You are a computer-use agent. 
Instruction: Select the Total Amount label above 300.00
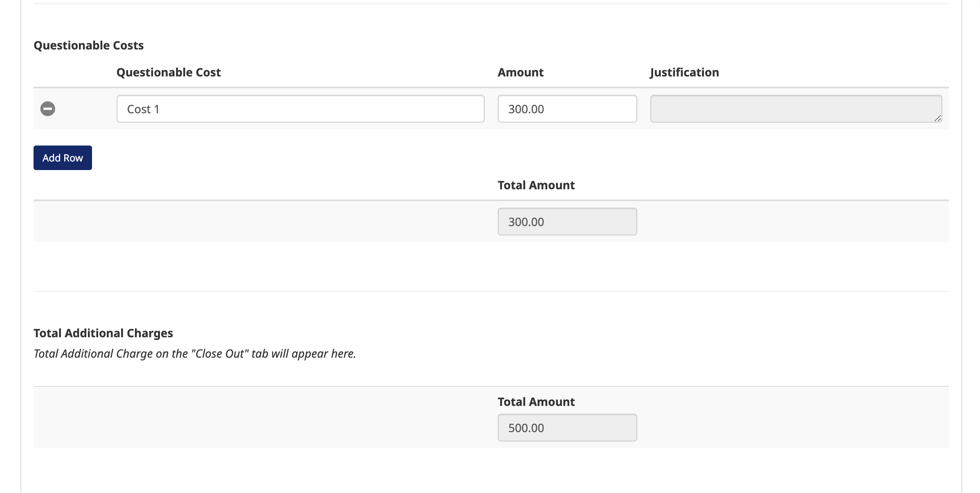(536, 185)
